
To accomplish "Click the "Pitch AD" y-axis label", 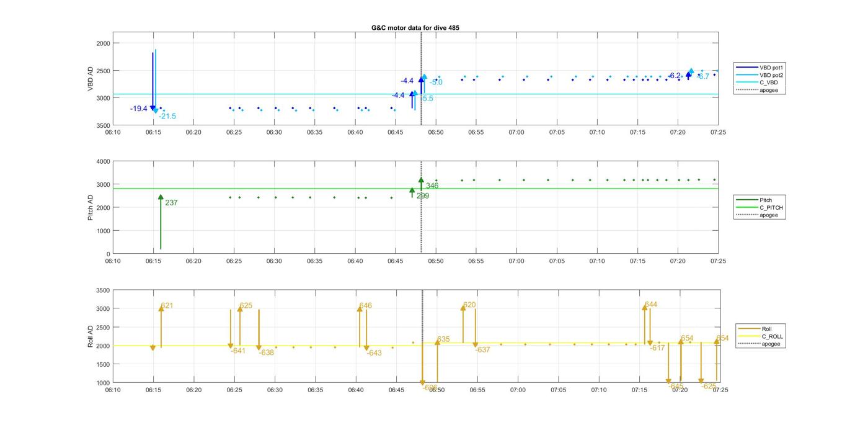I will pos(90,207).
